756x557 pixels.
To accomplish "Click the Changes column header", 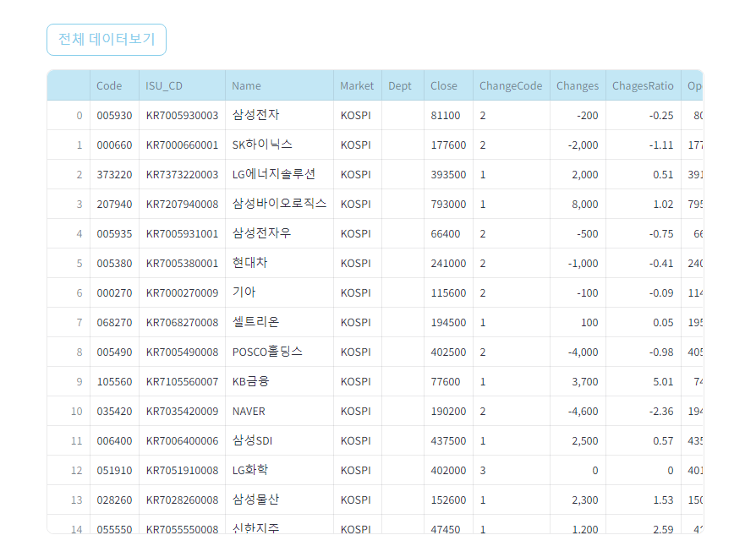I will pyautogui.click(x=578, y=85).
